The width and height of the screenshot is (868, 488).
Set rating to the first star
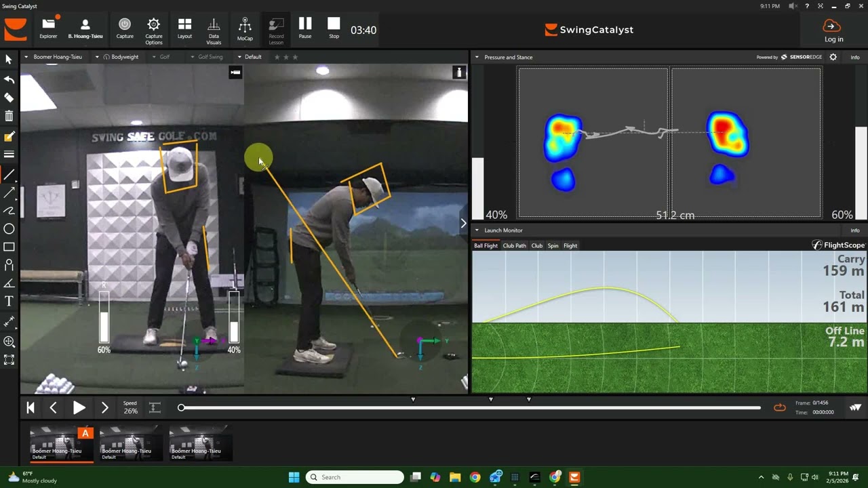(277, 57)
